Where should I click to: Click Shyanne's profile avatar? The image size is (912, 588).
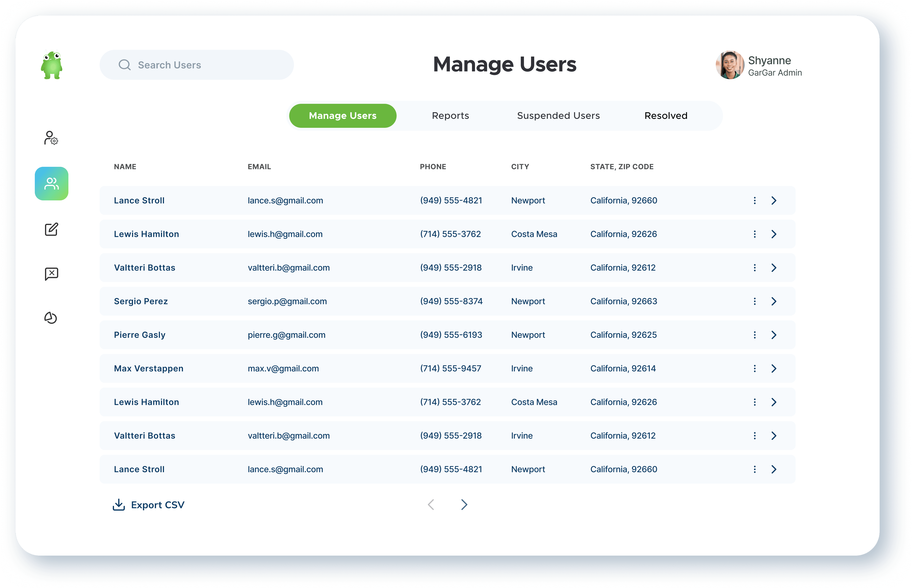(x=729, y=65)
